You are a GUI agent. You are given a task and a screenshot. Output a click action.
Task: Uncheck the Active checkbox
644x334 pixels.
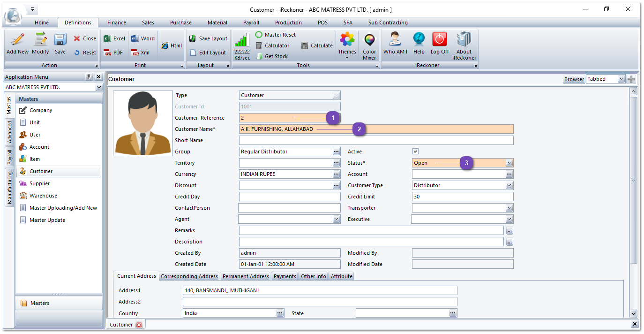pos(415,152)
